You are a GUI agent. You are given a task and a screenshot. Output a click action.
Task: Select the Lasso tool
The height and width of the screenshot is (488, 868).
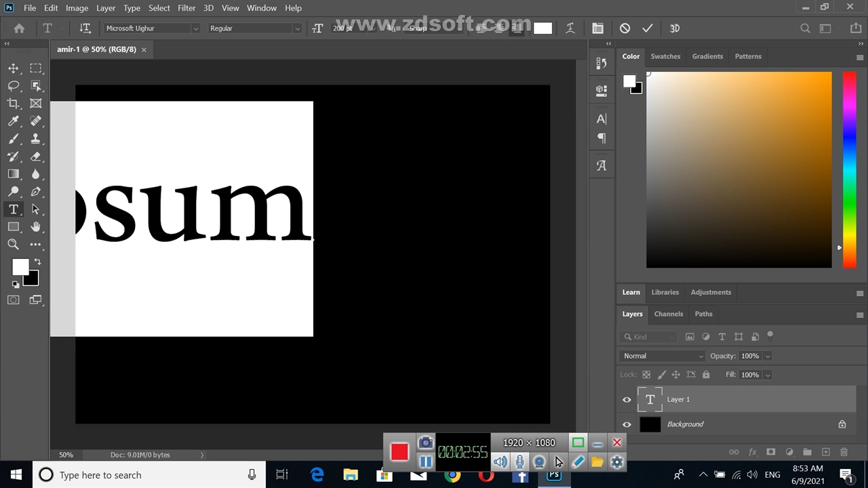point(14,86)
